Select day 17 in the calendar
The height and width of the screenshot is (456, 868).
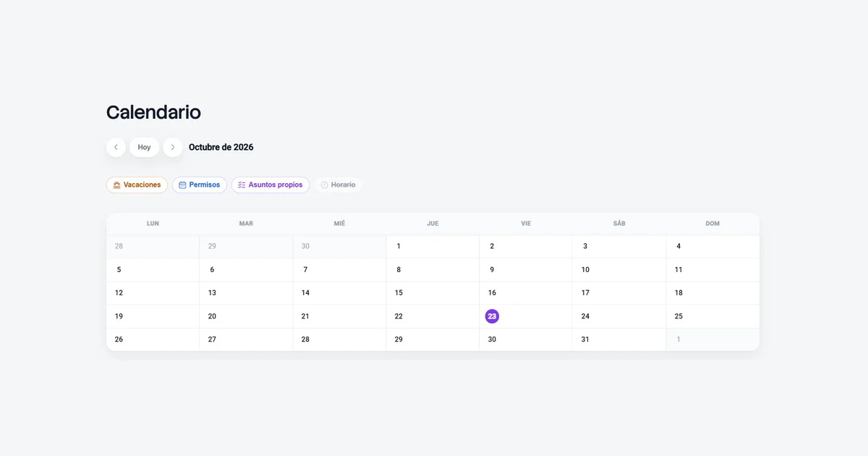[x=619, y=293]
